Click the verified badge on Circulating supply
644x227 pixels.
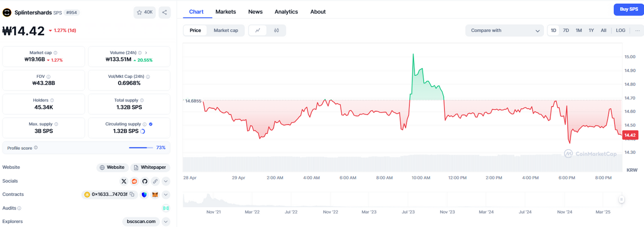(151, 124)
